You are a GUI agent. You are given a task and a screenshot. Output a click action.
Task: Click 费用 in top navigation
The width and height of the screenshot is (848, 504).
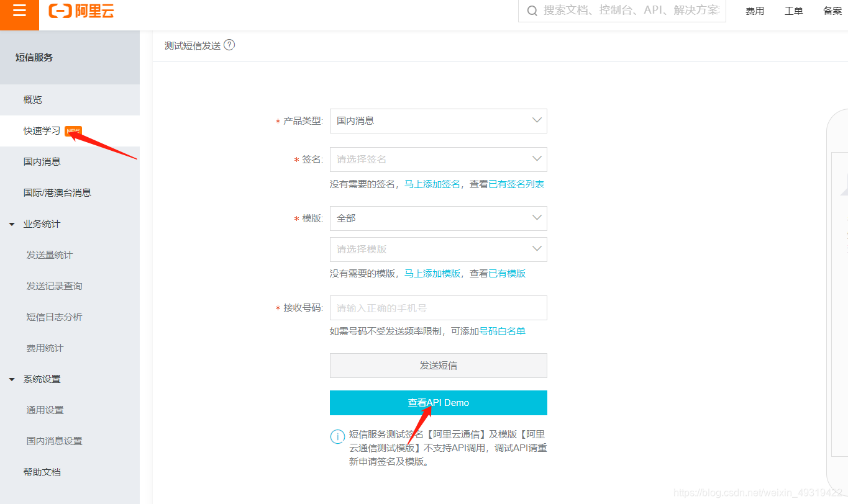[x=755, y=11]
